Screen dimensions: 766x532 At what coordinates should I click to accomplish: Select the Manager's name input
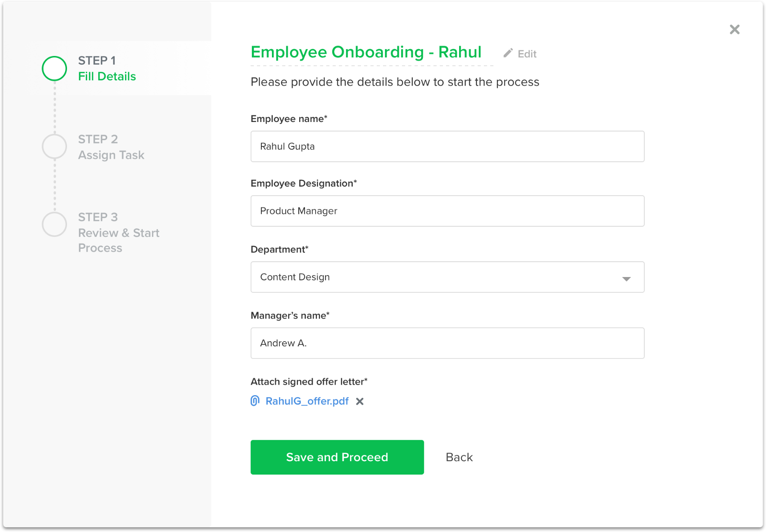click(447, 343)
